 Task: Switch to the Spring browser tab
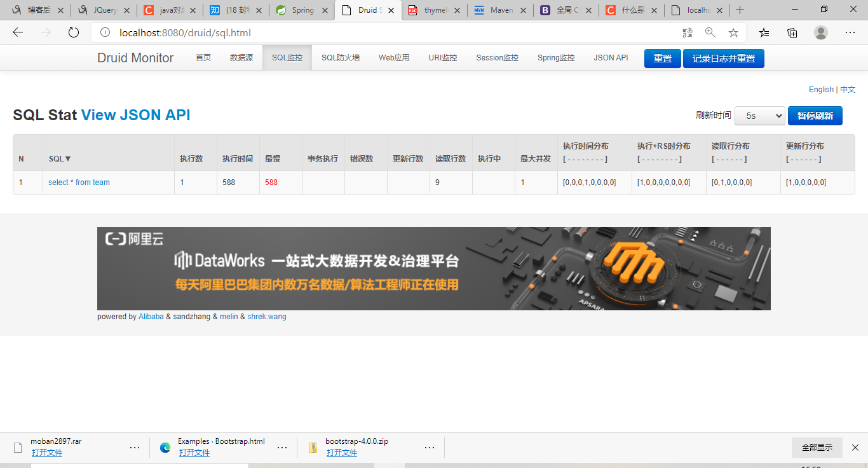(302, 10)
